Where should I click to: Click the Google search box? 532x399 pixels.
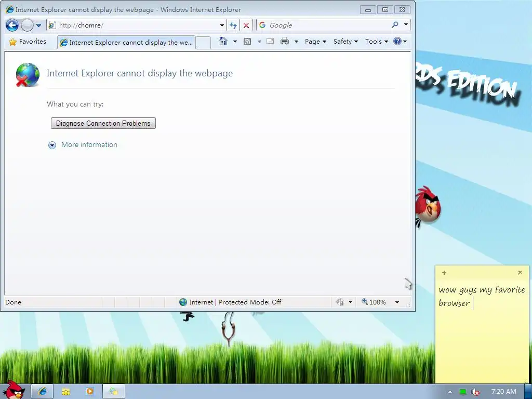tap(322, 25)
